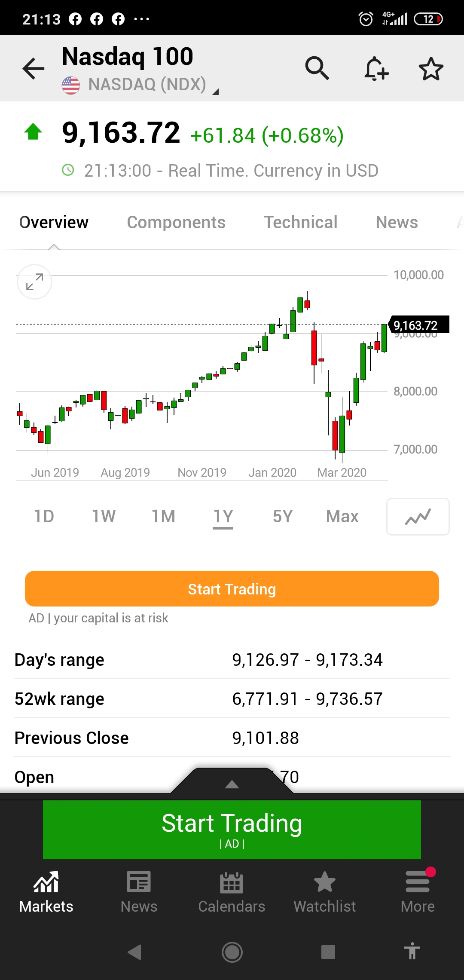The image size is (464, 980).
Task: Open the search magnifier icon
Action: (317, 68)
